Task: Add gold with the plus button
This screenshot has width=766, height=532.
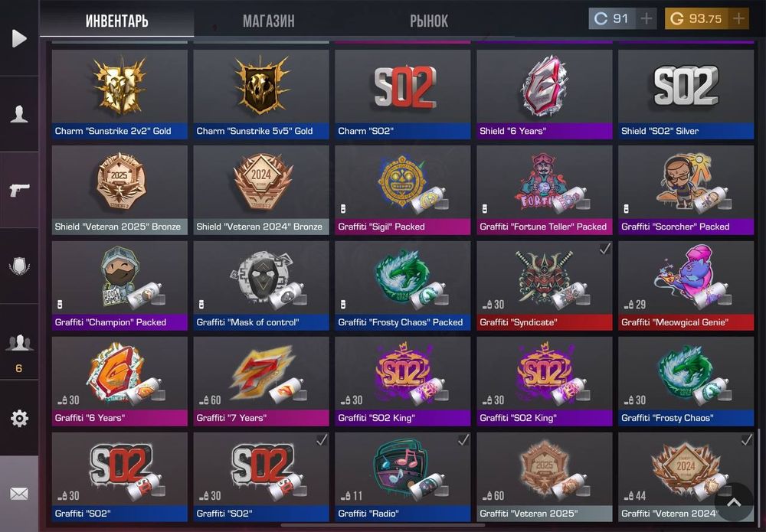Action: tap(738, 18)
